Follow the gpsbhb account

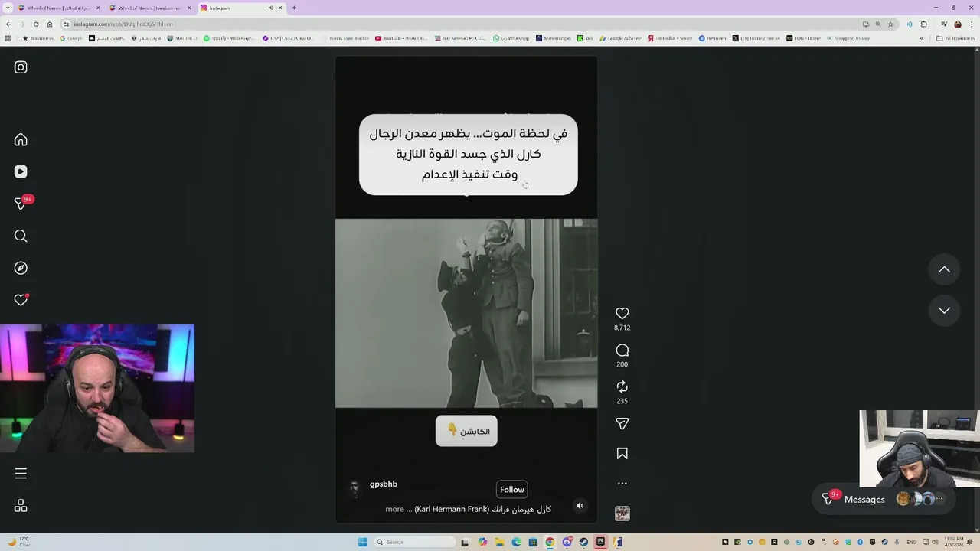511,490
